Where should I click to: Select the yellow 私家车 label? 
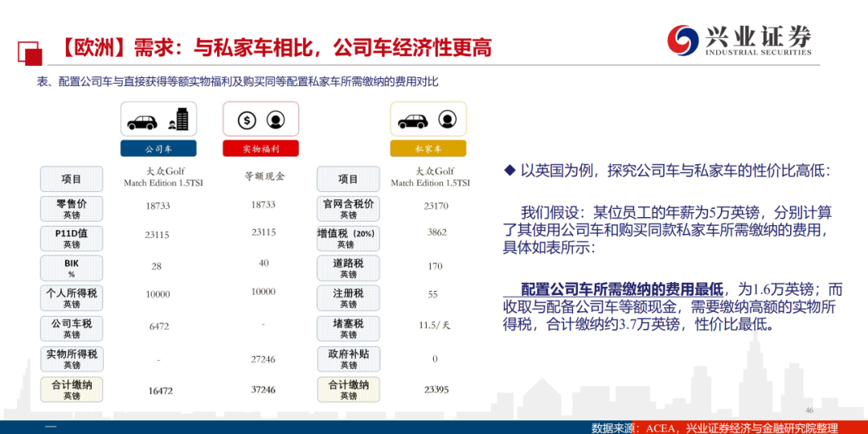428,149
